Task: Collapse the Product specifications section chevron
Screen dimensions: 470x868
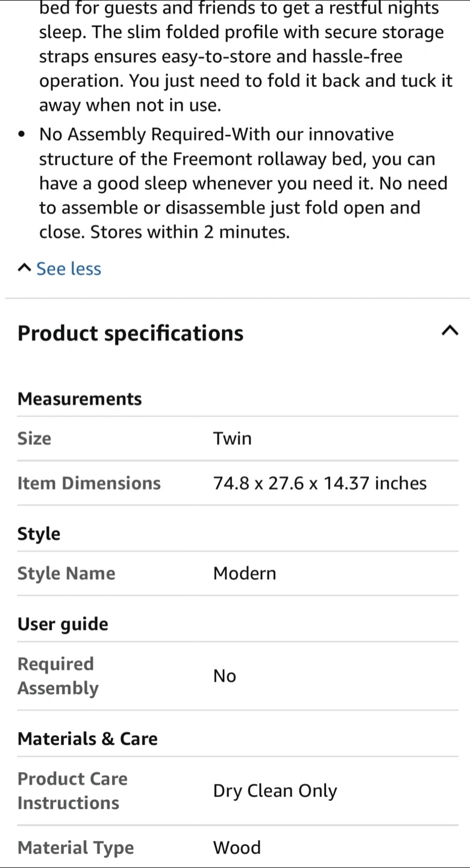Action: (x=450, y=330)
